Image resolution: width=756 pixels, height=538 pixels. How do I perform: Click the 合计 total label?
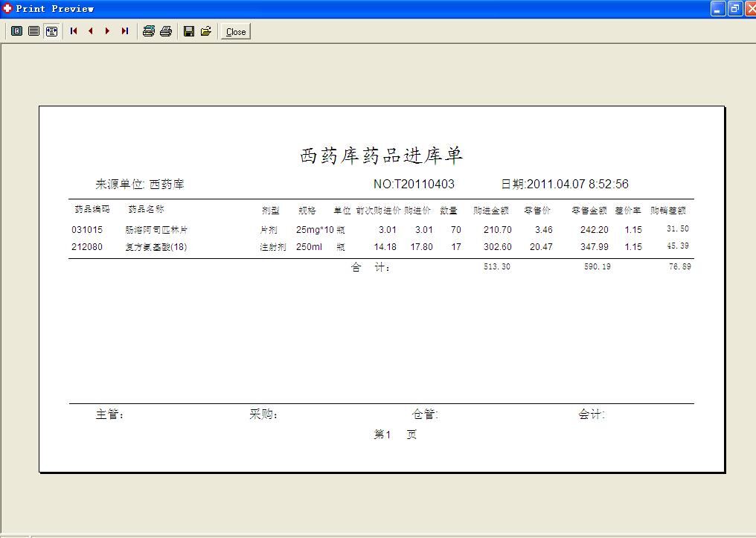pos(371,267)
